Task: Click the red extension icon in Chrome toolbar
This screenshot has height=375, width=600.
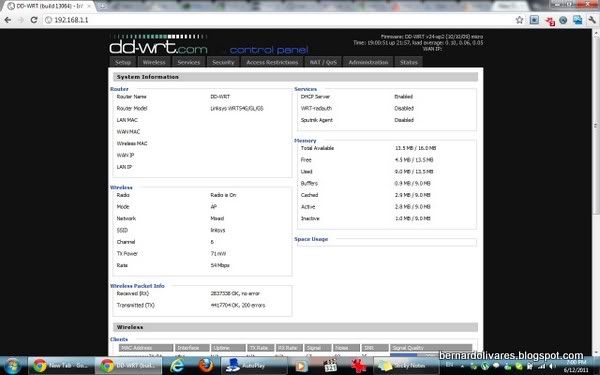Action: (x=550, y=21)
